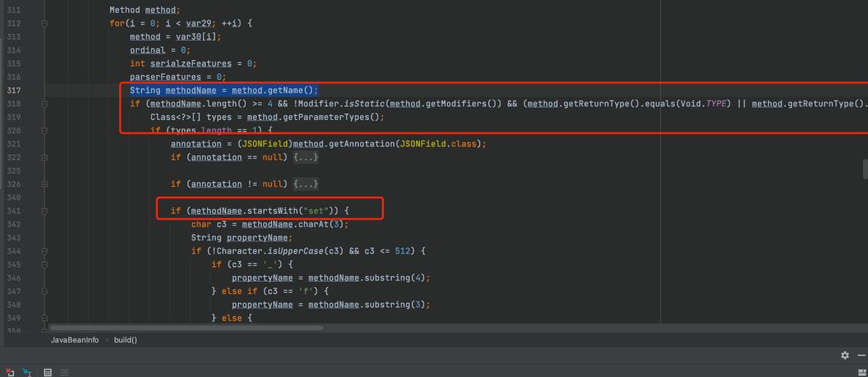
Task: Fold marker at else line 349
Action: coord(44,317)
